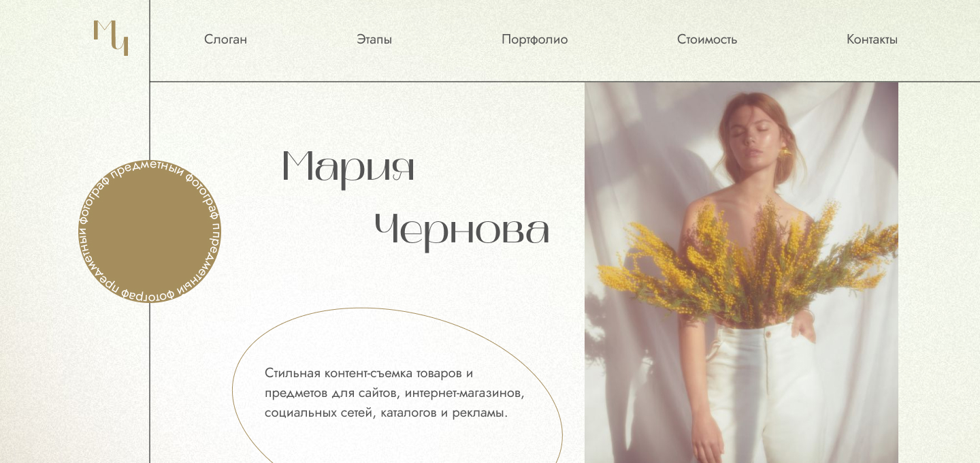Image resolution: width=980 pixels, height=463 pixels.
Task: Click the yellow earring on the model
Action: coord(785,154)
